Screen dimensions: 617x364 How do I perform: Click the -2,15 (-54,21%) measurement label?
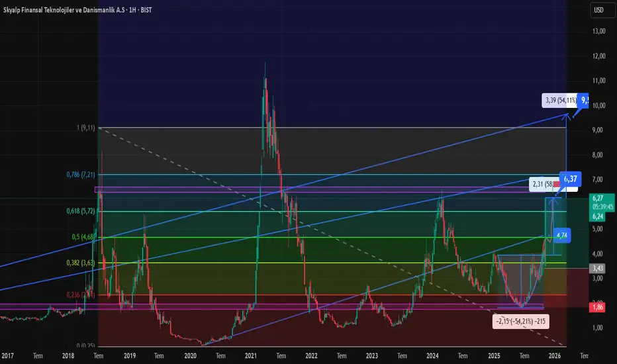[520, 322]
